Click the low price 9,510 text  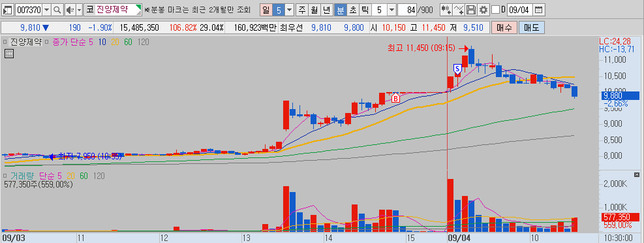(x=473, y=28)
